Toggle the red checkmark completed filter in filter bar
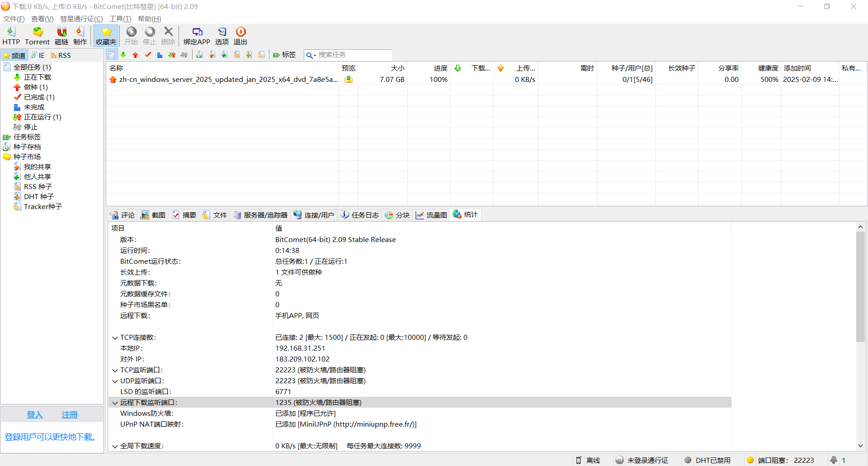 point(147,55)
